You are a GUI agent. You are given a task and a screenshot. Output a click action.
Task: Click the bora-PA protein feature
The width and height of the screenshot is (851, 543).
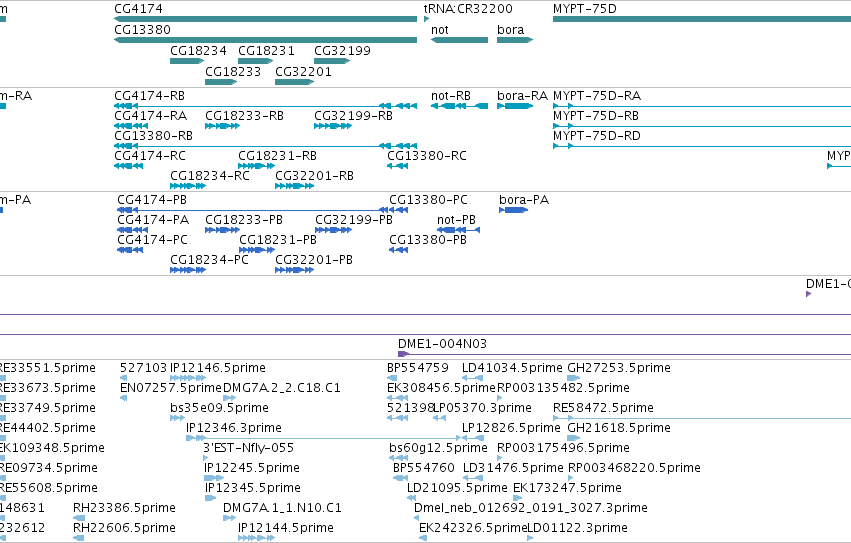(513, 210)
